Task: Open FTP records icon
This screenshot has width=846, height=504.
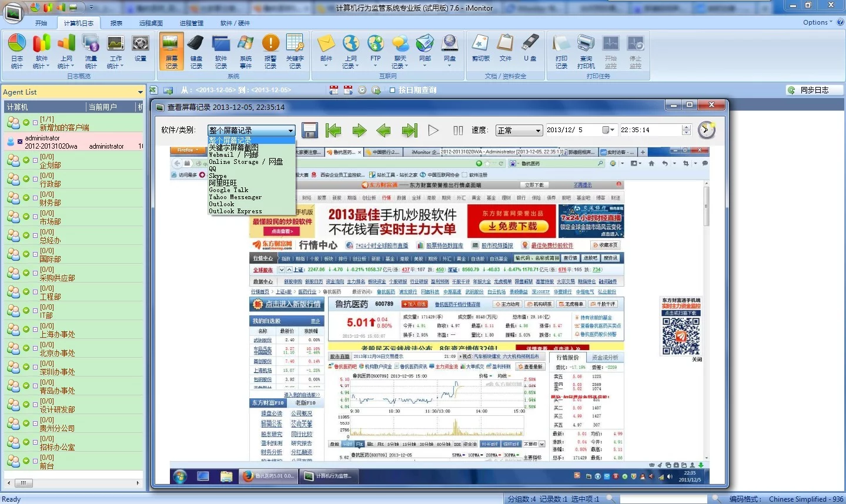Action: click(375, 51)
